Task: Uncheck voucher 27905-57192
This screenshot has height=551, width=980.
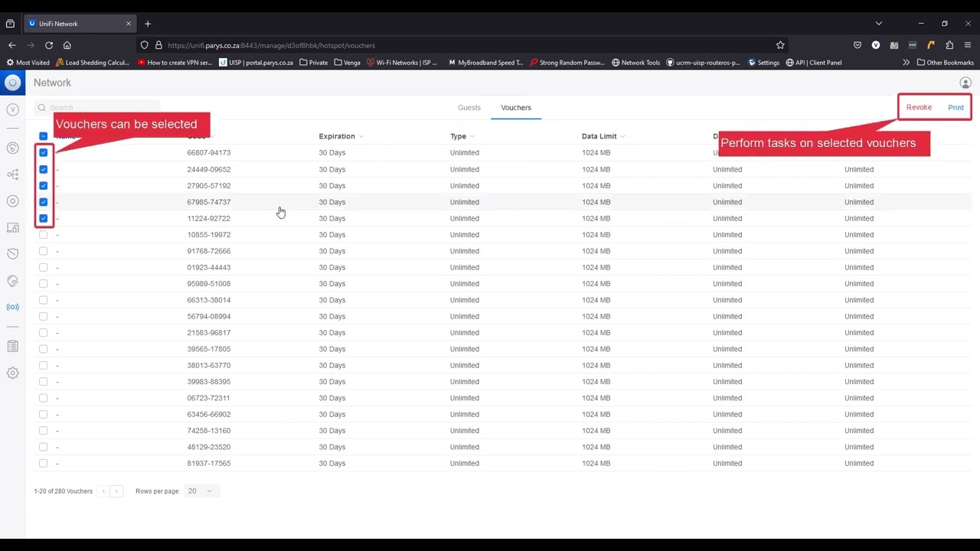Action: pos(43,185)
